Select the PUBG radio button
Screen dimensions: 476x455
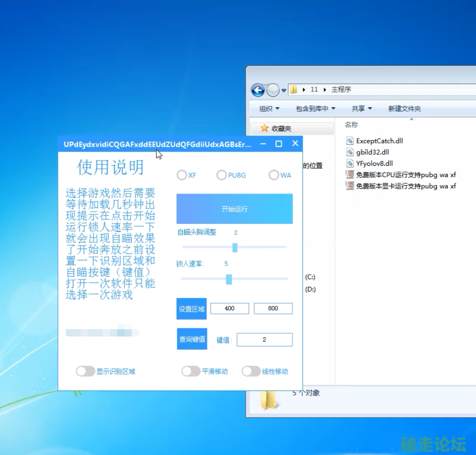222,175
